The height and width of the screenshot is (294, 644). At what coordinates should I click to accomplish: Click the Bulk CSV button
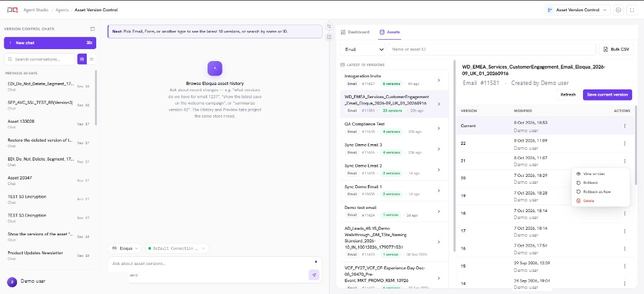(x=616, y=49)
